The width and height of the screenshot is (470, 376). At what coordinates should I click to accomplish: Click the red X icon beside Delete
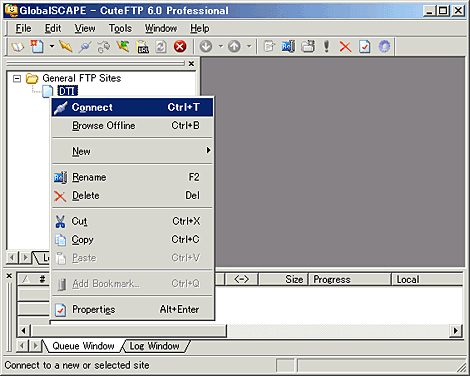60,196
